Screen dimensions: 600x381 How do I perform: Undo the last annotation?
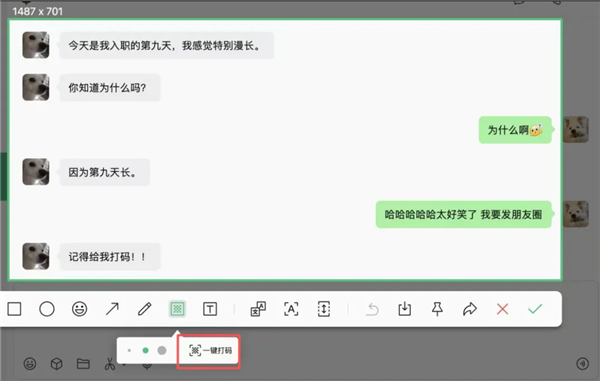pos(372,309)
